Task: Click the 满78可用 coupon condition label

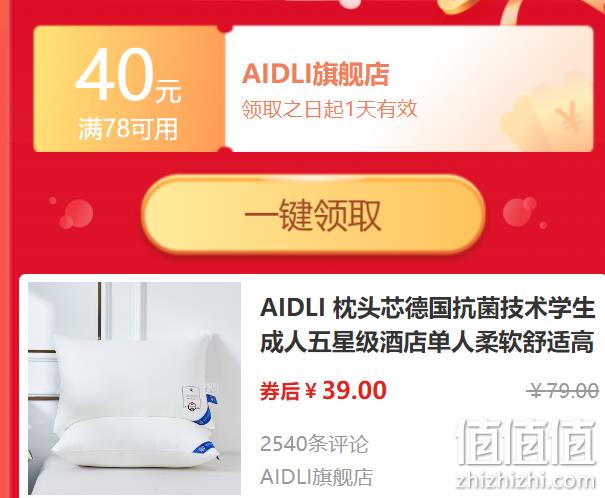Action: click(x=128, y=129)
